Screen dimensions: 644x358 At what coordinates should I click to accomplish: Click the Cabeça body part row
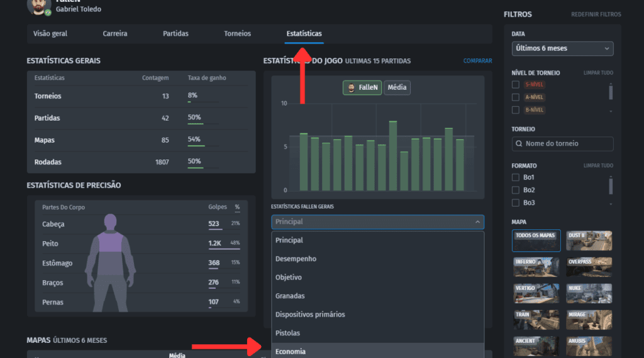141,224
